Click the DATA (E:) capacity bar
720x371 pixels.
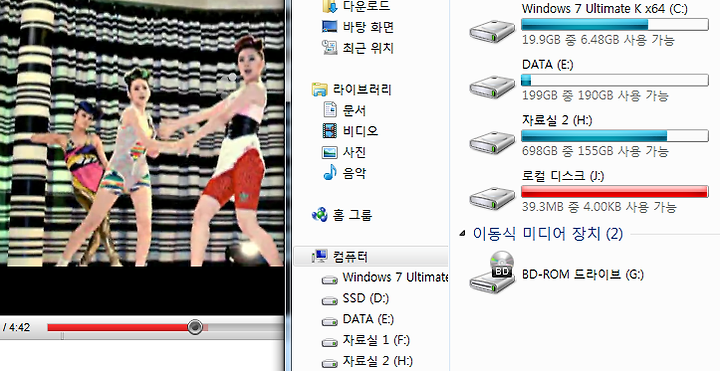(x=615, y=80)
